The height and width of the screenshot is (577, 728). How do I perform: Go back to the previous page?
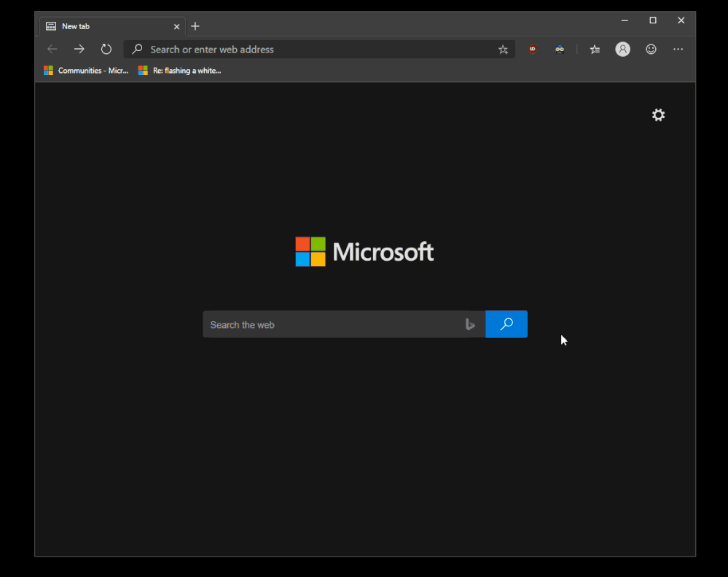pyautogui.click(x=52, y=50)
